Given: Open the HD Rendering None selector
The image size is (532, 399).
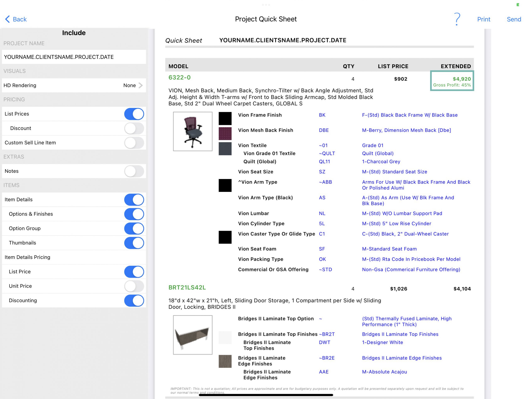Looking at the screenshot, I should (x=74, y=85).
